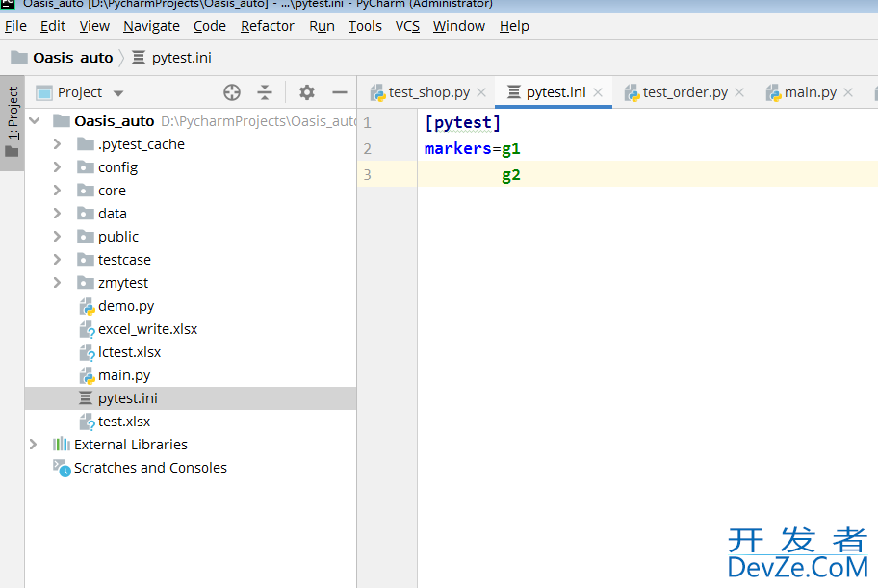Expand the config folder

coord(57,167)
